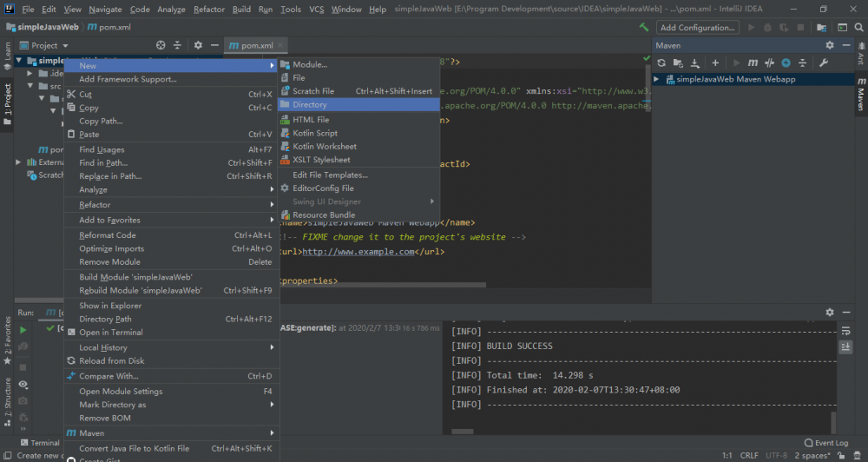Viewport: 868px width, 462px height.
Task: Expand External Libraries node
Action: point(18,162)
